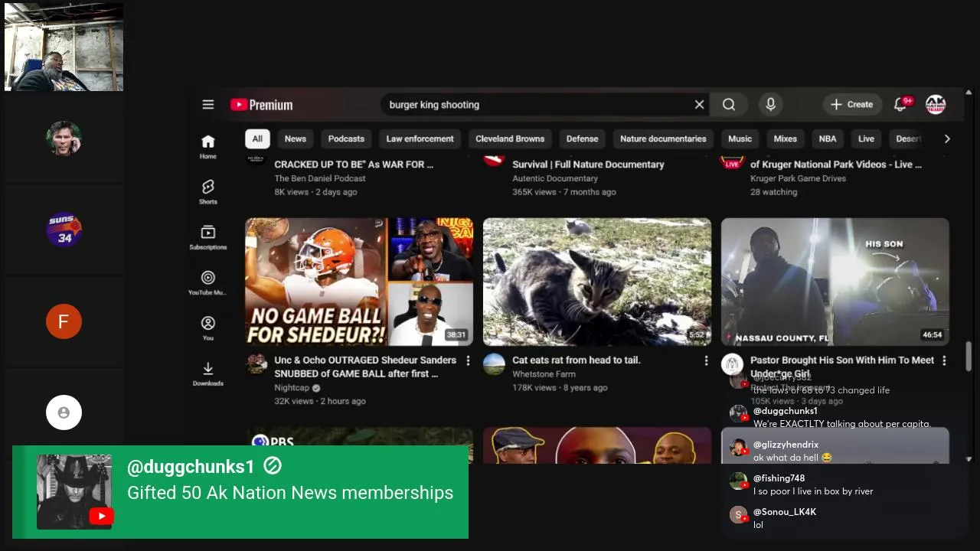Open the Nightcap channel link
Image resolution: width=980 pixels, height=551 pixels.
tap(292, 388)
